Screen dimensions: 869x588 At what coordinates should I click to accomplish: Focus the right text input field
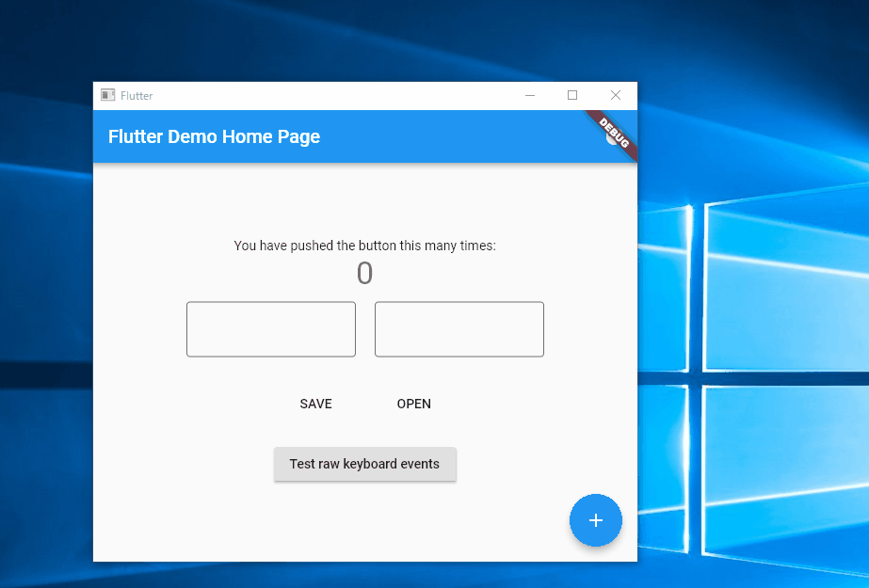[459, 329]
